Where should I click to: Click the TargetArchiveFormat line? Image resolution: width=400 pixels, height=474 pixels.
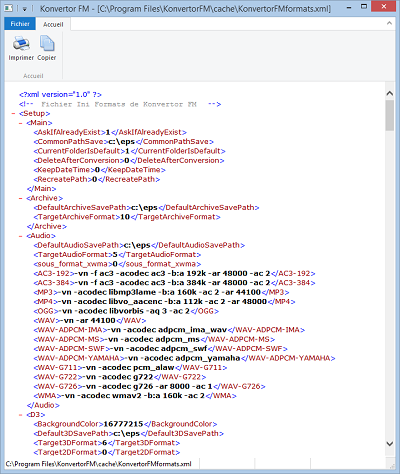coord(127,217)
